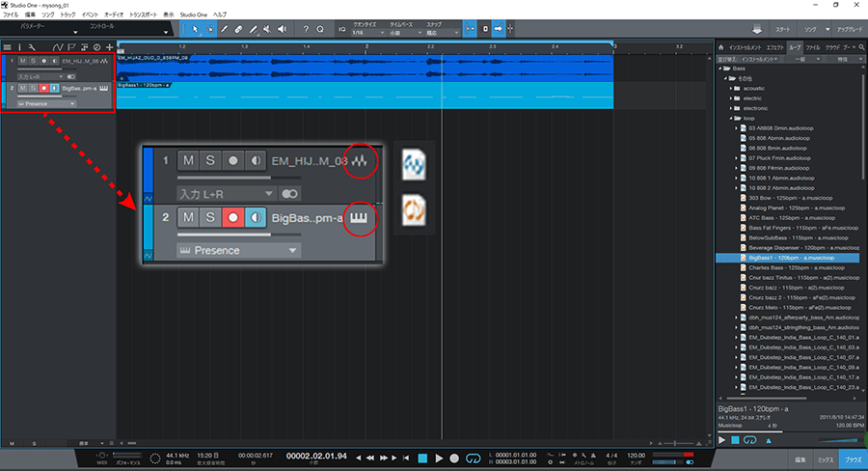This screenshot has height=471, width=868.
Task: Switch to インストゥルメント browser tab
Action: [x=746, y=47]
